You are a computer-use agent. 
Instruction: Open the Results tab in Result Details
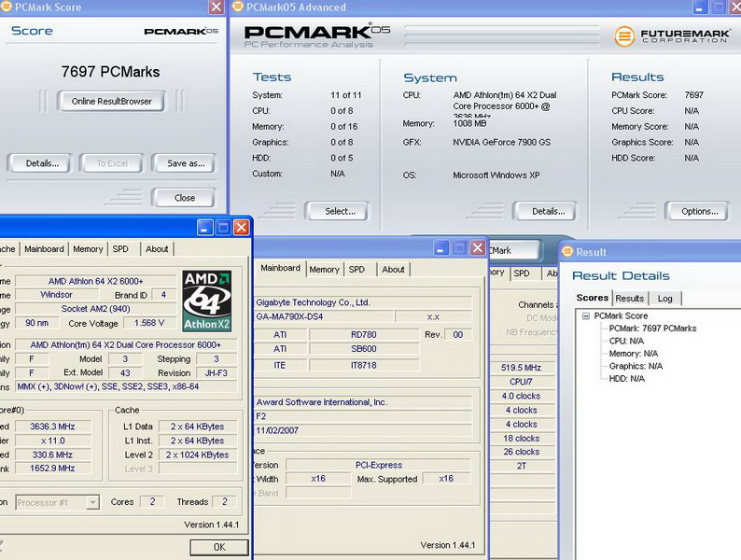point(629,298)
